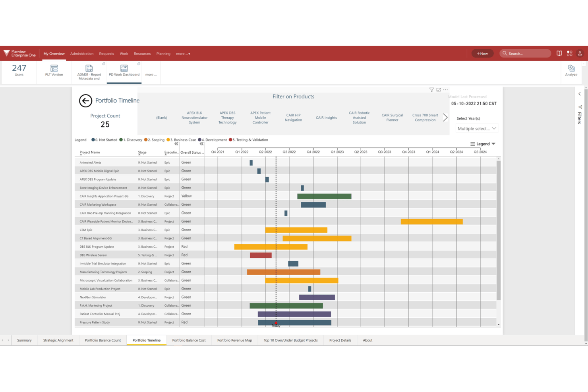Click the Legend list lines icon

pos(472,144)
